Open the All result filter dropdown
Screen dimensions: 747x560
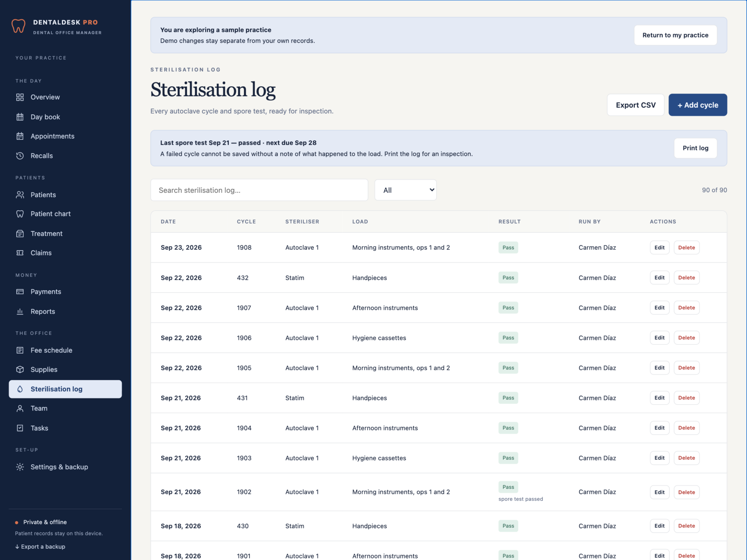[405, 190]
